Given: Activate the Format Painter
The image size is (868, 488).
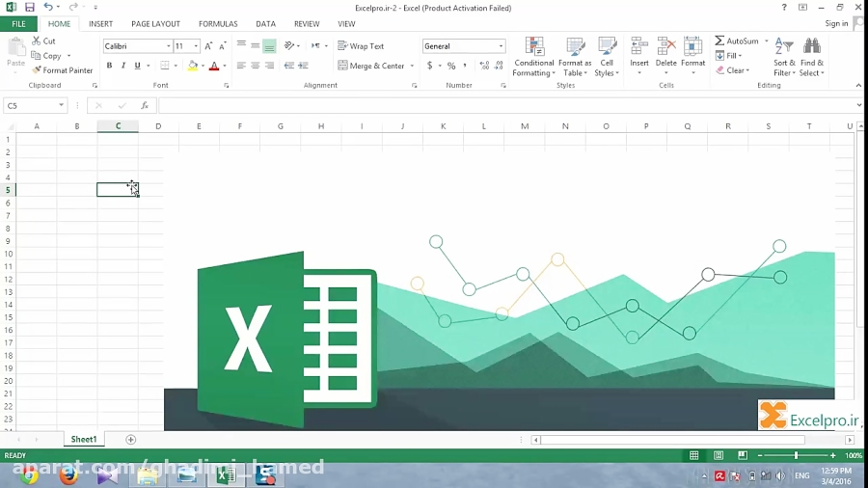Looking at the screenshot, I should [x=62, y=70].
